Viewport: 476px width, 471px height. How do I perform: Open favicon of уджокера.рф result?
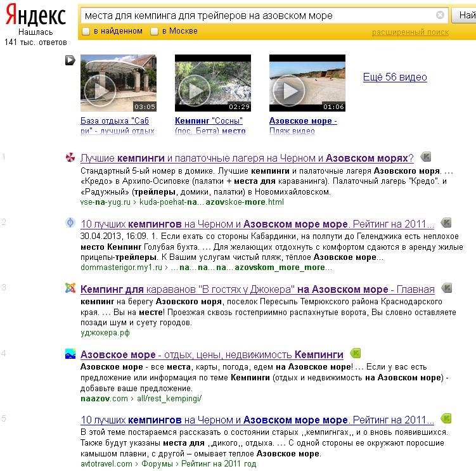pos(70,288)
